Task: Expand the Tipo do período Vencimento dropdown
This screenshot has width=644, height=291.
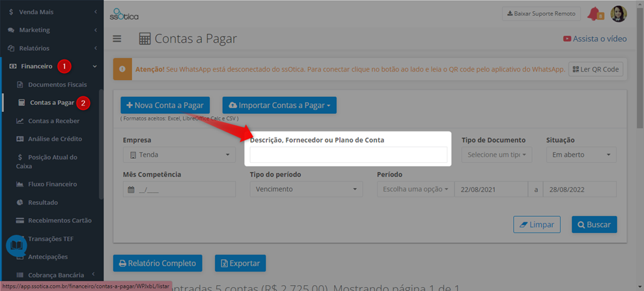Action: click(x=307, y=189)
